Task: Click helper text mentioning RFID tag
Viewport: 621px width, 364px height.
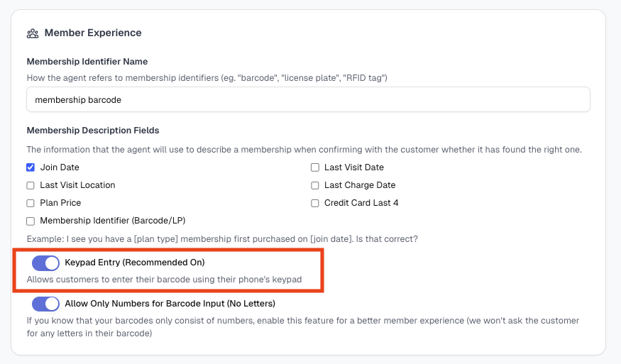Action: pyautogui.click(x=207, y=77)
